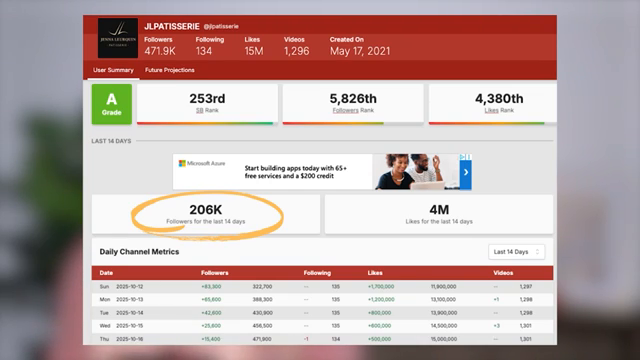Open the JLPATISSERIE profile avatar

coord(118,38)
